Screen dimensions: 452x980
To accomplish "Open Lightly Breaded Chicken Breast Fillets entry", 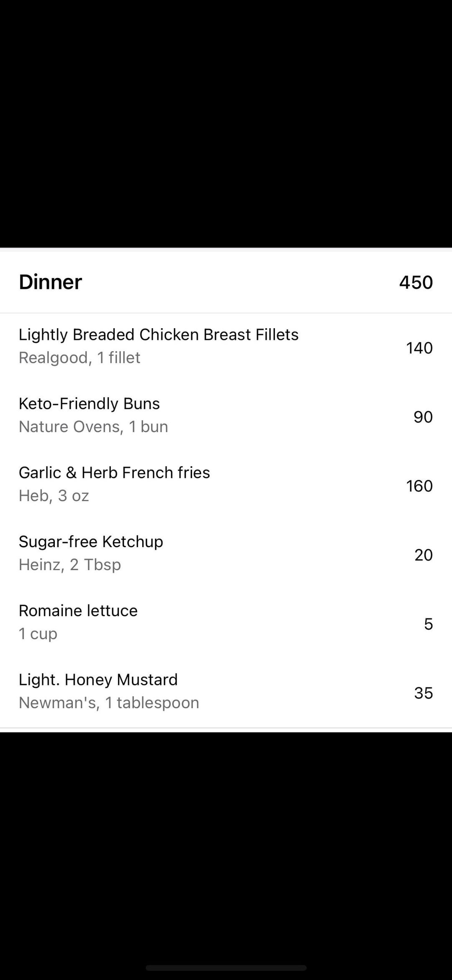I will 159,335.
